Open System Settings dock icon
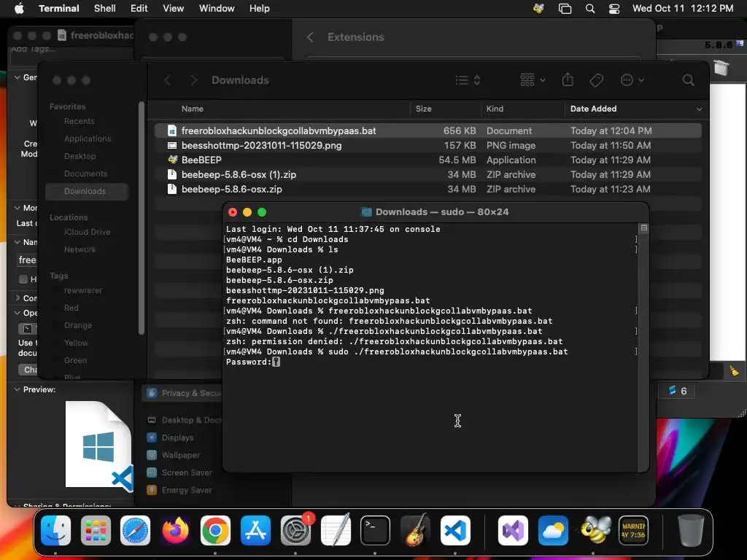Image resolution: width=747 pixels, height=560 pixels. 295,531
